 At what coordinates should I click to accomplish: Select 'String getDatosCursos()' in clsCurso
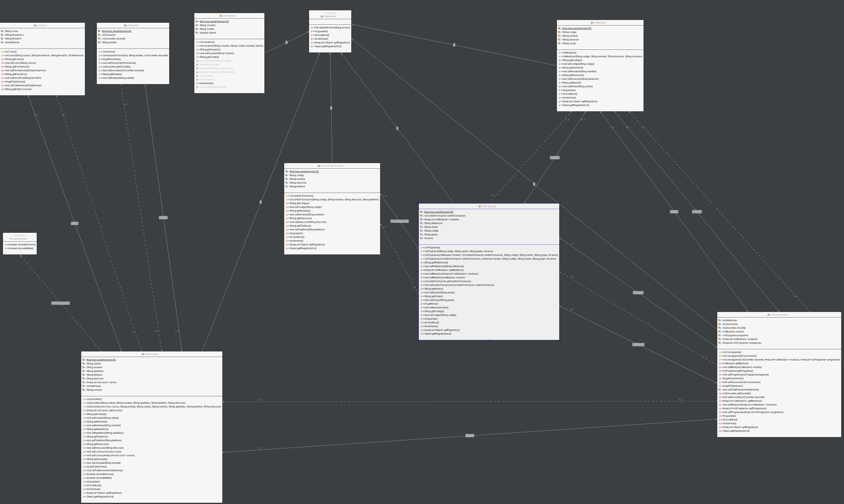[18, 89]
